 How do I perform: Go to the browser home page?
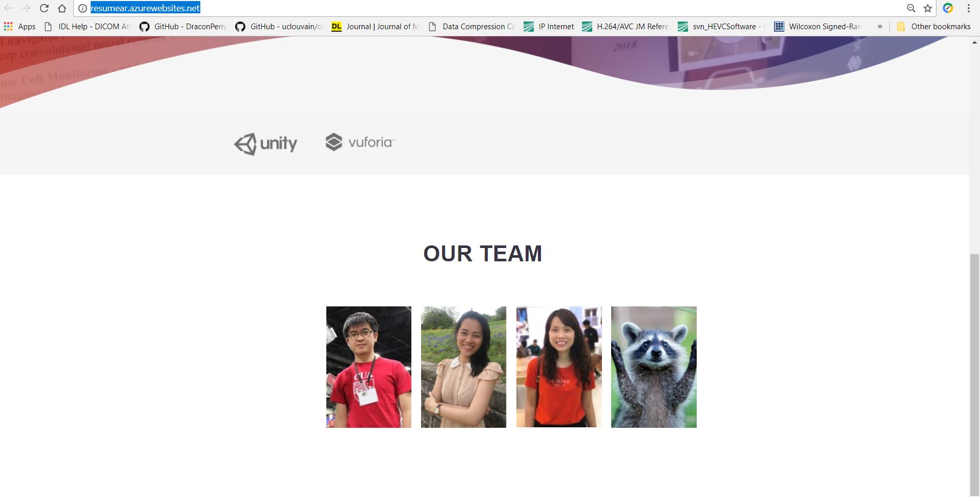click(62, 8)
